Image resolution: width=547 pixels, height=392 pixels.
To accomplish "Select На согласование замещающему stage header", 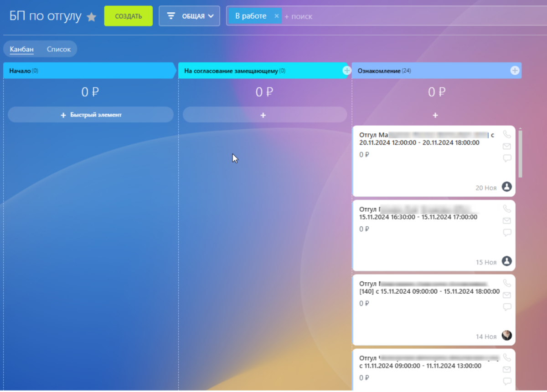I will pyautogui.click(x=262, y=71).
